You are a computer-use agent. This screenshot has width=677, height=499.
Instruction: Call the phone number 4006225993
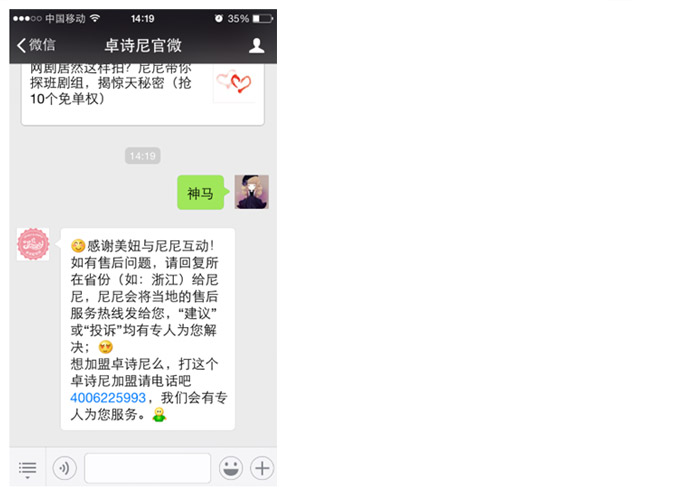coord(108,398)
